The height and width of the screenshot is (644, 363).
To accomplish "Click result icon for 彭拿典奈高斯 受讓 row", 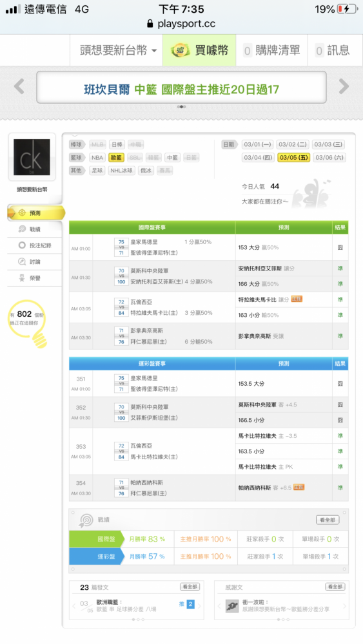I will pyautogui.click(x=340, y=336).
